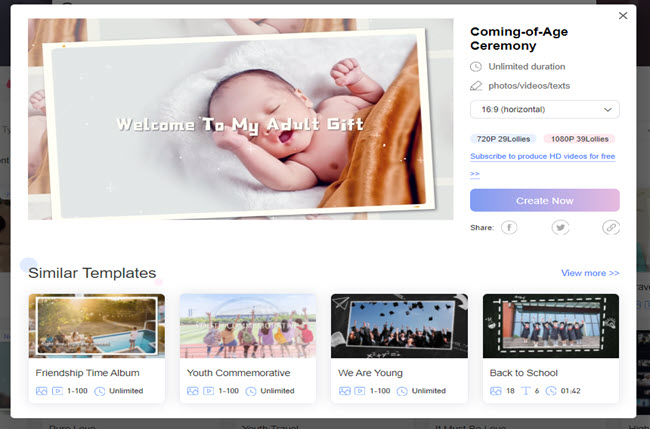Open Youth Commemorative template thumbnail
The width and height of the screenshot is (650, 430).
[248, 326]
